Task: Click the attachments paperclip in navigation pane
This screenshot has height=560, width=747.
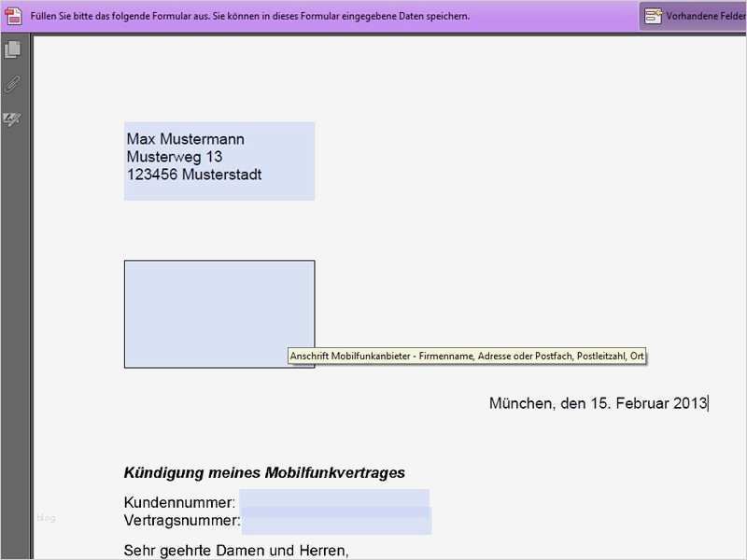Action: click(10, 84)
